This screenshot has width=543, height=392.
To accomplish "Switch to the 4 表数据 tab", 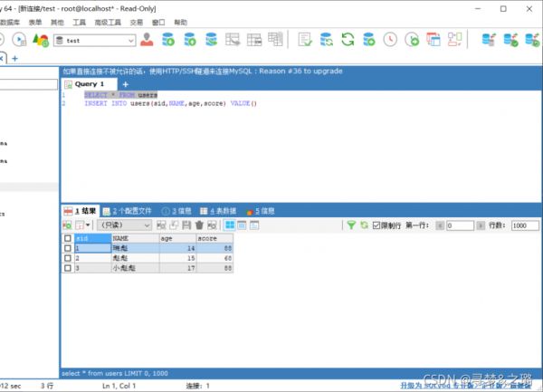I will (x=217, y=210).
